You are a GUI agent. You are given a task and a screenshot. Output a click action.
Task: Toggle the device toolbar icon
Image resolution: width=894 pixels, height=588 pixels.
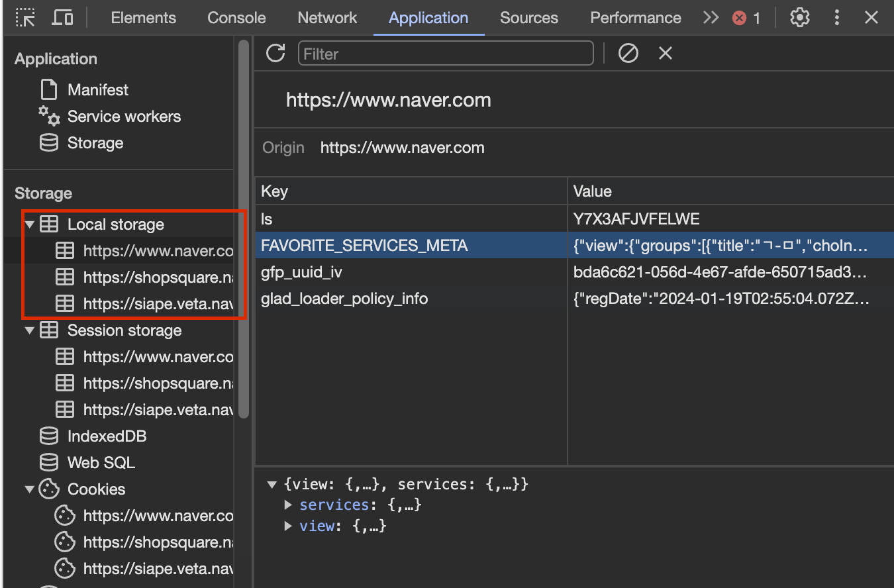(x=62, y=18)
